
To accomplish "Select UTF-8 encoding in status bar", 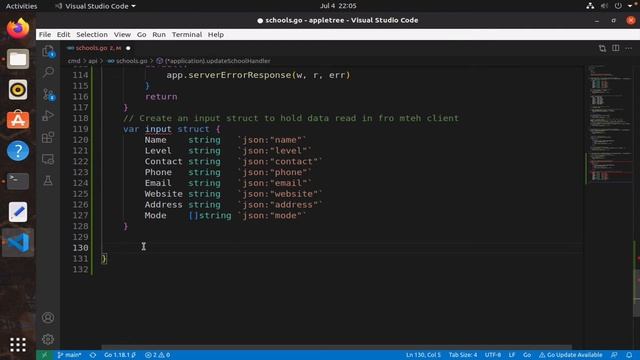I will pos(493,355).
